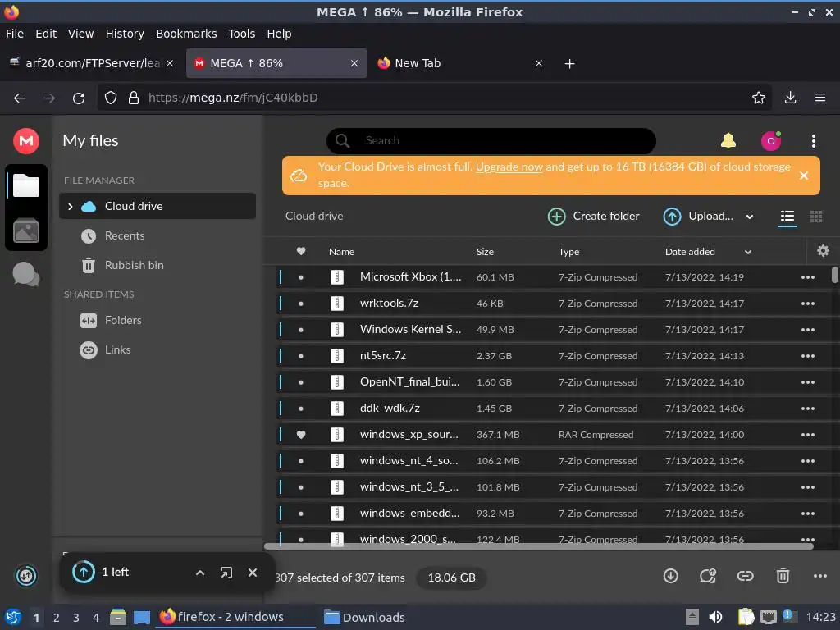Click the horizontal file list scrollbar
This screenshot has height=630, width=840.
pyautogui.click(x=538, y=546)
